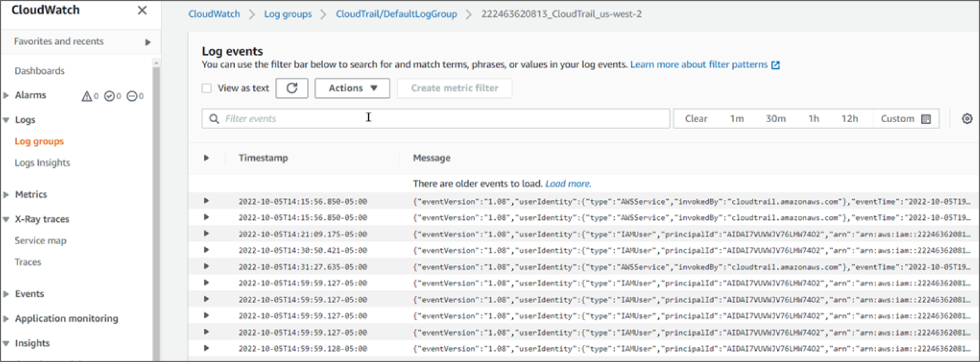Click the sidebar vertical scrollbar
980x362 pixels.
(x=157, y=213)
